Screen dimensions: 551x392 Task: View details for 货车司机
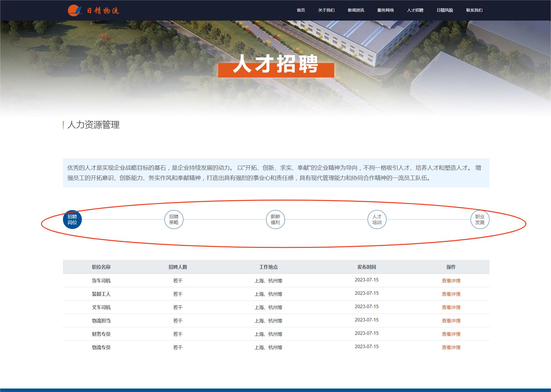coord(451,281)
